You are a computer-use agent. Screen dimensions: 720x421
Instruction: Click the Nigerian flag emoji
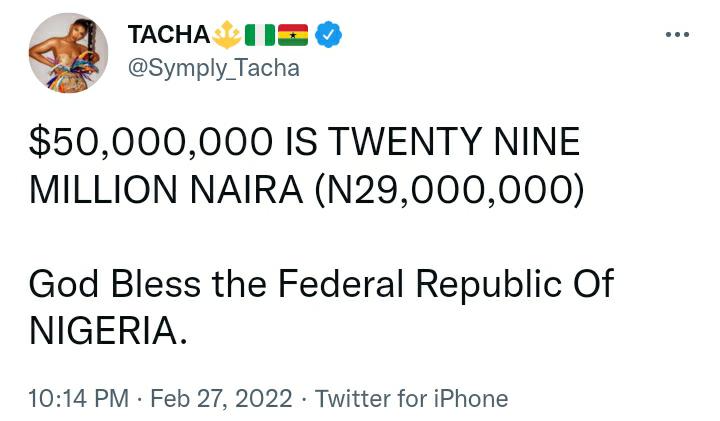tap(260, 35)
